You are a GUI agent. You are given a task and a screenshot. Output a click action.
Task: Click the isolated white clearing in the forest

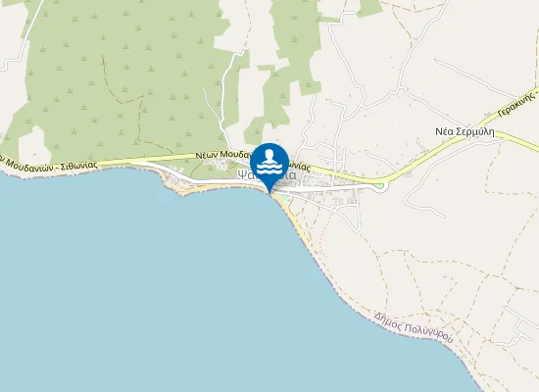click(33, 145)
